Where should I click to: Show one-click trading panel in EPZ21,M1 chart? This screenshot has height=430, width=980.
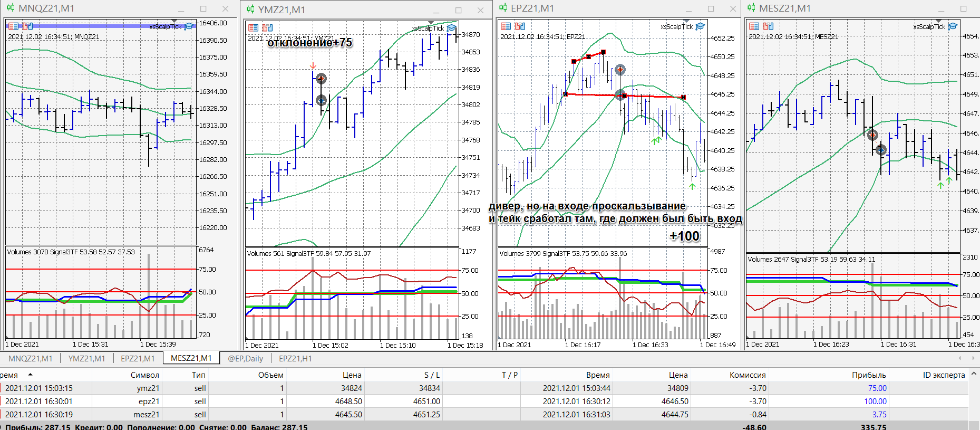click(506, 26)
